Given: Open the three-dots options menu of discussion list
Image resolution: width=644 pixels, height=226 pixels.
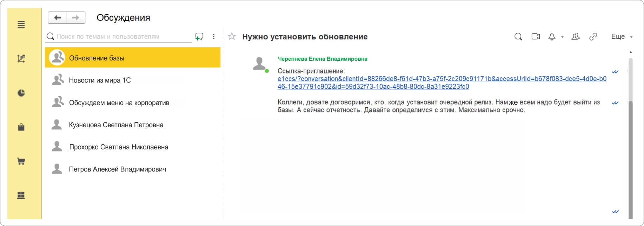Looking at the screenshot, I should pyautogui.click(x=214, y=37).
